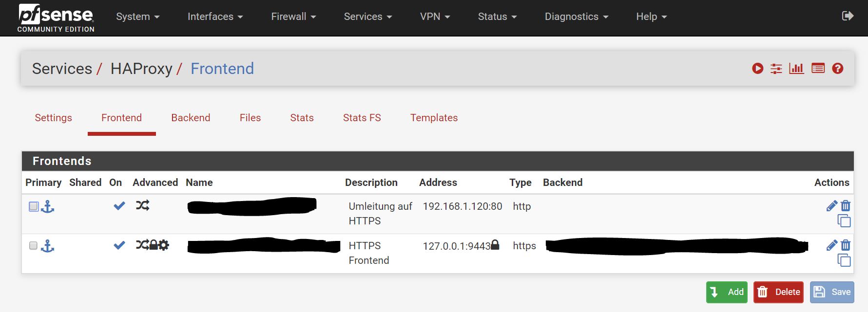Click the green Add button
The width and height of the screenshot is (868, 312).
[x=726, y=292]
